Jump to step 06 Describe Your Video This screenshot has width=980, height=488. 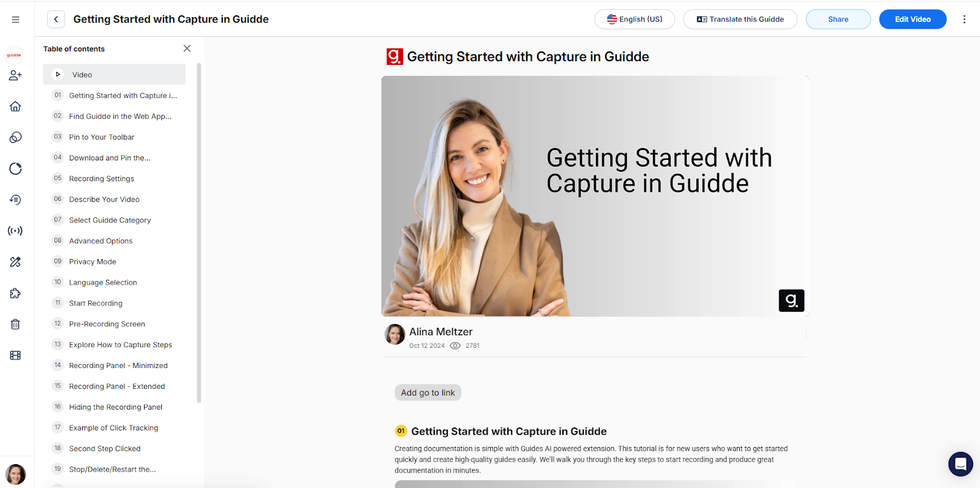pyautogui.click(x=114, y=200)
